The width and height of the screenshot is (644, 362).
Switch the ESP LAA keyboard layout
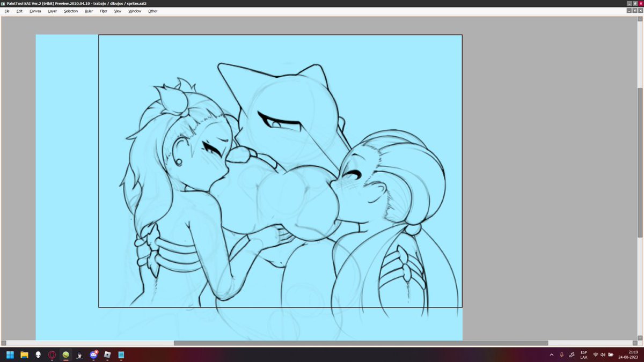(583, 354)
